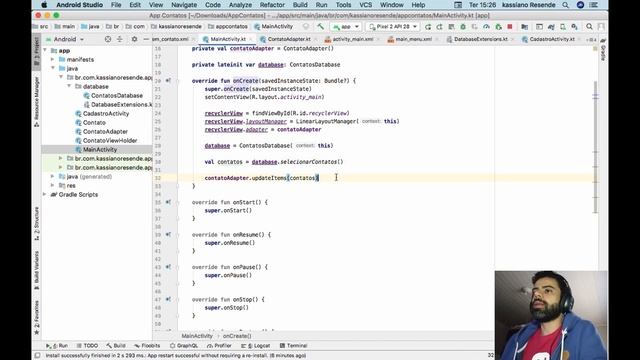Switch to DatabaseExtensions.kt editor tab
This screenshot has width=640, height=360.
[480, 39]
